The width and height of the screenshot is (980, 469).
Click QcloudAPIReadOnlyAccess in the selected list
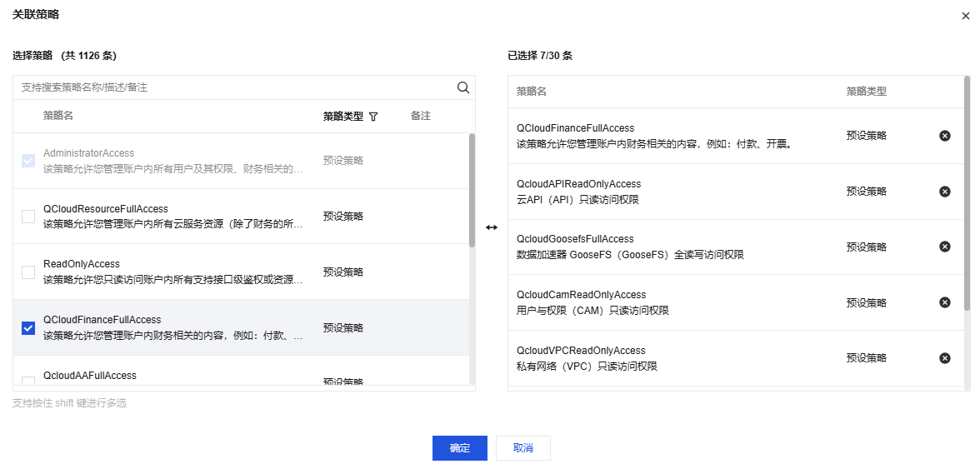coord(578,183)
